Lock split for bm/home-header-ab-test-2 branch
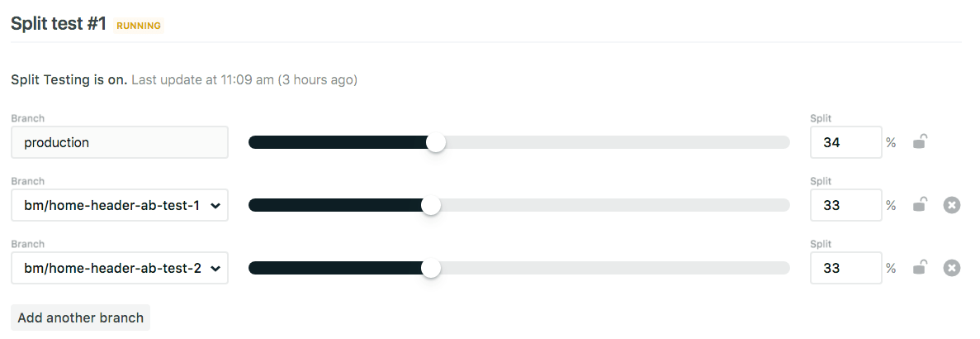Viewport: 980px width, 339px height. click(920, 268)
